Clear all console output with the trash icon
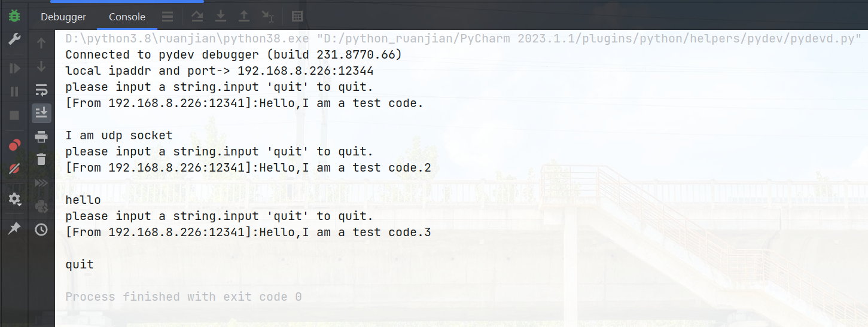 coord(41,159)
